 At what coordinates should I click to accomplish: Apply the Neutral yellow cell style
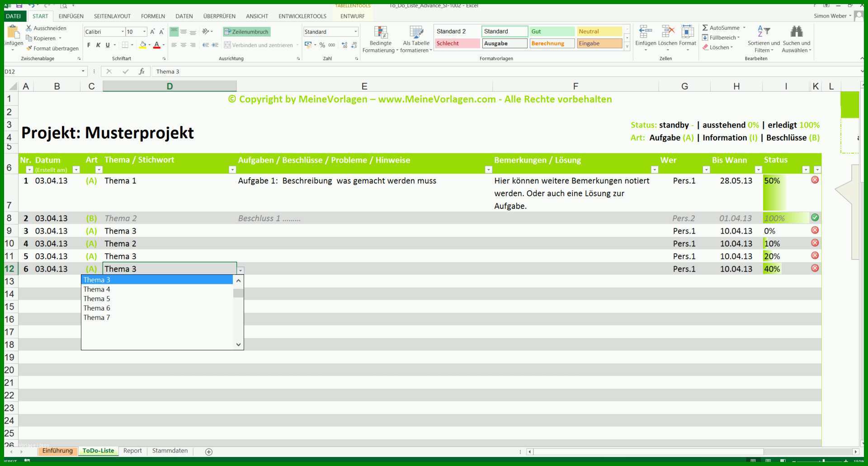599,31
